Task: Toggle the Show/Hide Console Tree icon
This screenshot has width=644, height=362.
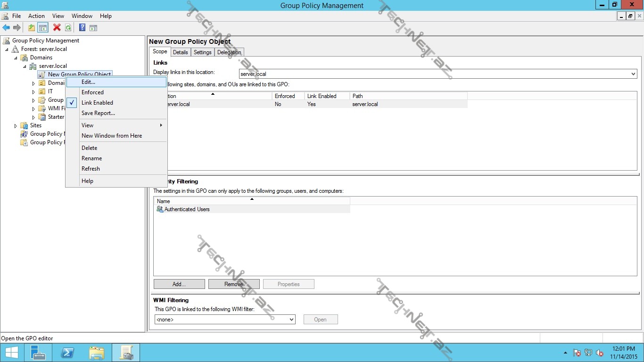Action: [43, 28]
